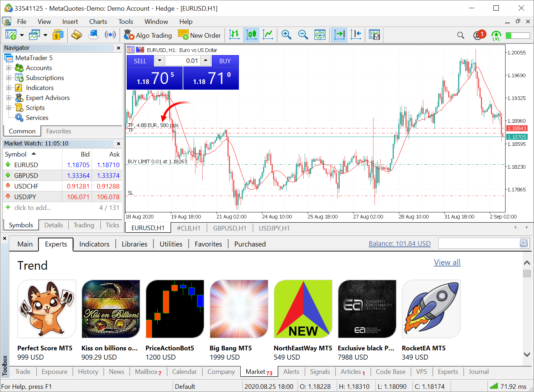Click the Market search input field
This screenshot has height=392, width=534.
[x=478, y=243]
